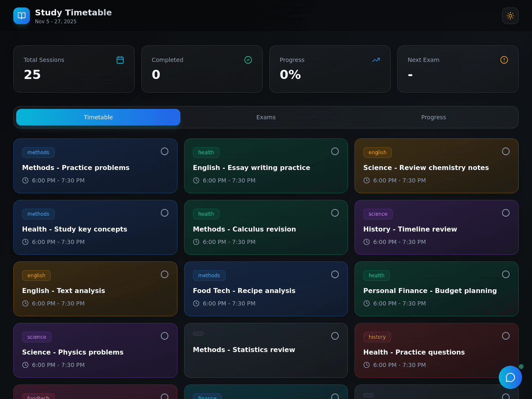
Task: Click the '0%' progress value
Action: point(290,75)
